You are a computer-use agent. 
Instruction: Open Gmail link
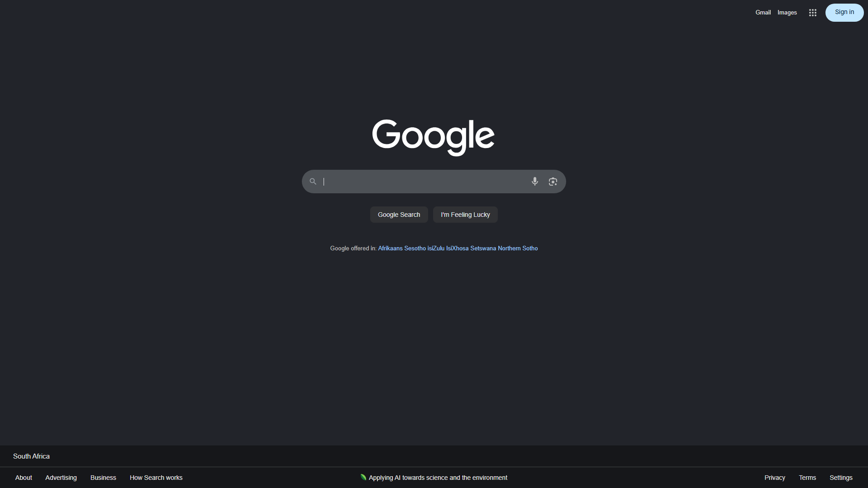[x=763, y=13]
